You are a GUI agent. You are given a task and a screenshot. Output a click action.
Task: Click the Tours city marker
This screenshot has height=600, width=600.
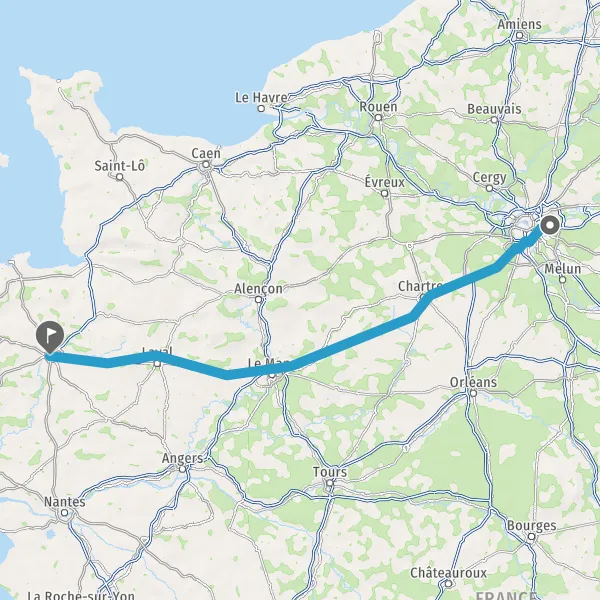pos(329,483)
